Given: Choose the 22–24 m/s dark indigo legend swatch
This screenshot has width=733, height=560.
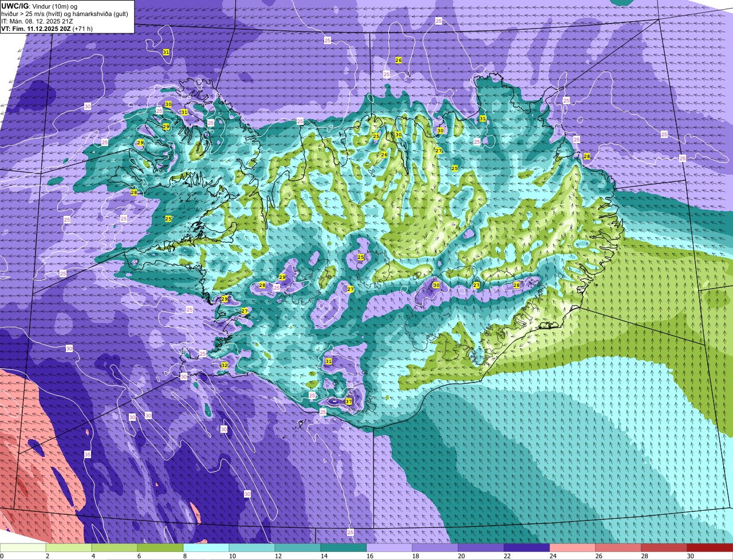Looking at the screenshot, I should click(x=527, y=547).
